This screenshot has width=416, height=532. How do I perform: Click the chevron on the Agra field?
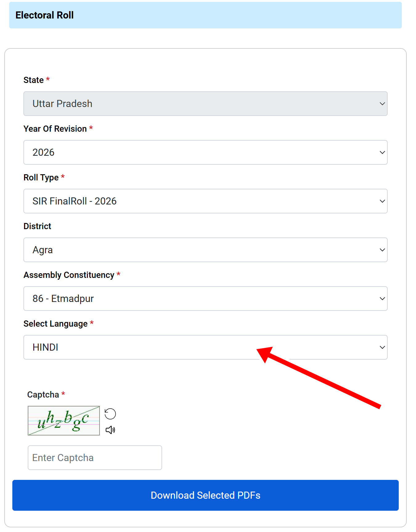382,250
